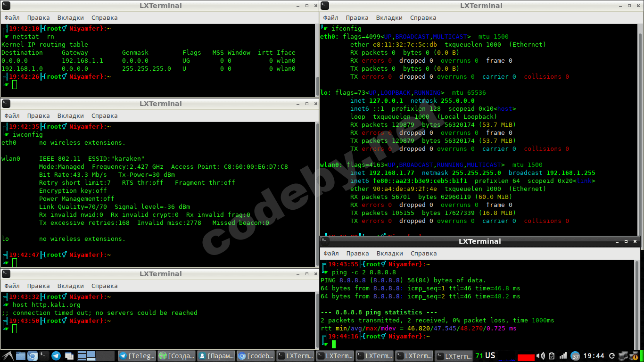Viewport: 644px width, 362px height.
Task: Click the show-desktop (minimize all windows) icon
Action: click(x=69, y=356)
